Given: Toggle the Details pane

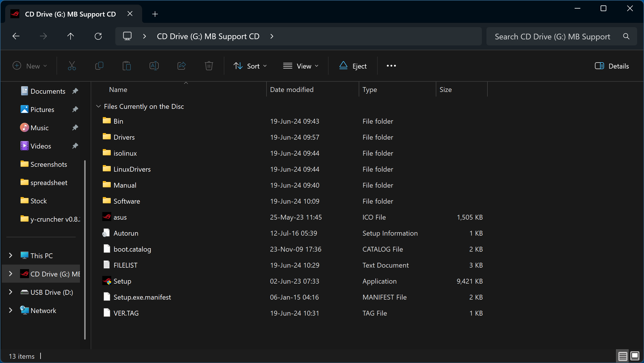Looking at the screenshot, I should click(612, 66).
